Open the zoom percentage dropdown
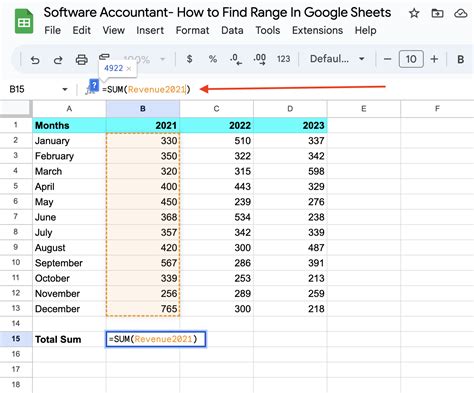The width and height of the screenshot is (474, 393). coord(144,60)
